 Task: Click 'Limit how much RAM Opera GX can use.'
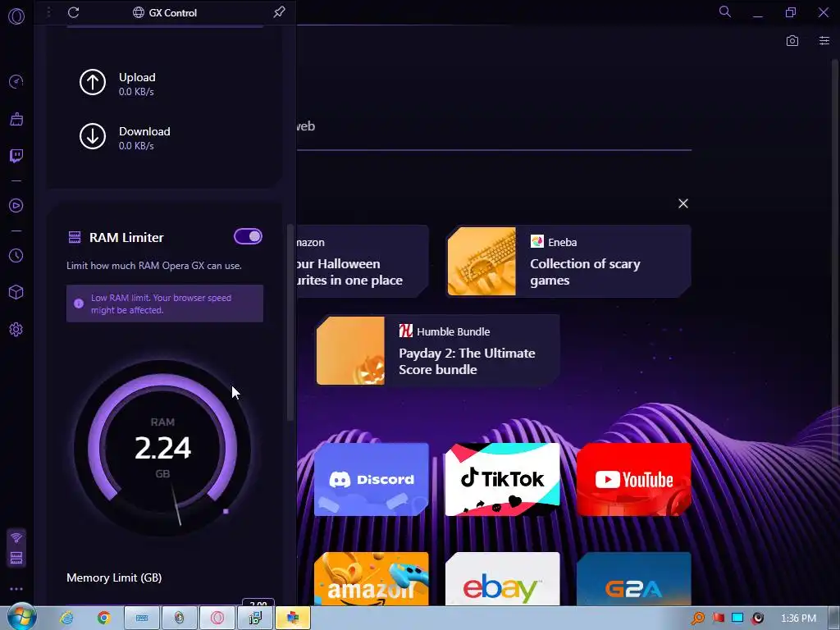(154, 266)
